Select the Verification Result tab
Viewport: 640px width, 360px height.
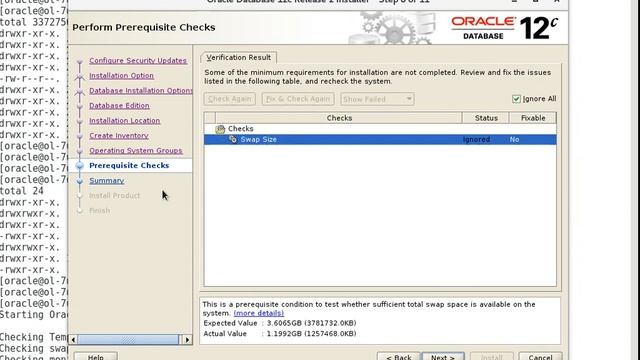pos(238,58)
